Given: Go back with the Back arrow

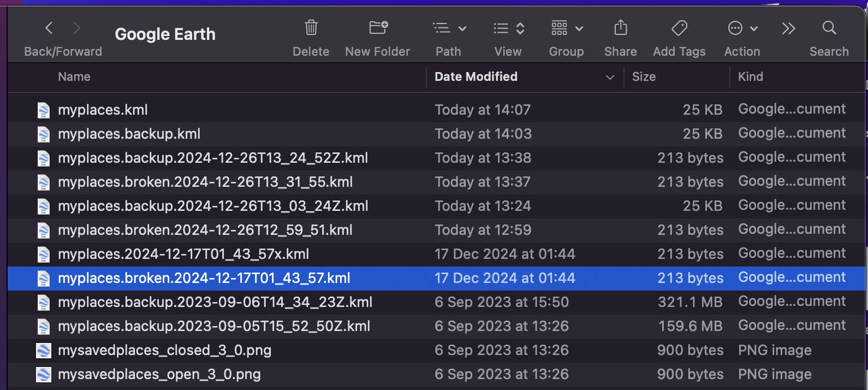Looking at the screenshot, I should click(49, 28).
